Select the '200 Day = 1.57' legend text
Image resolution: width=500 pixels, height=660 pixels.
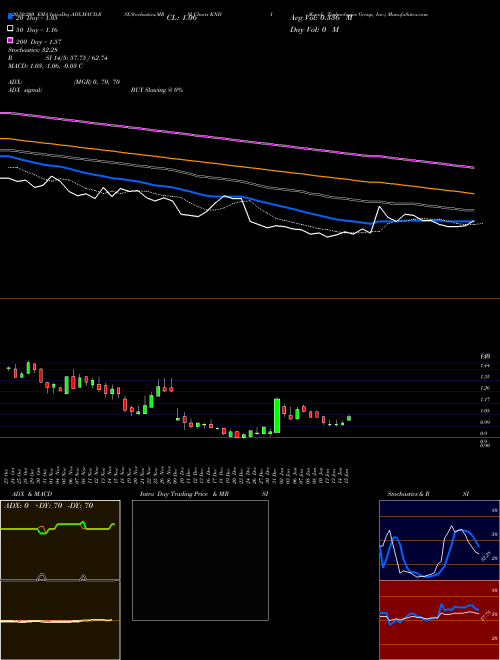[38, 42]
